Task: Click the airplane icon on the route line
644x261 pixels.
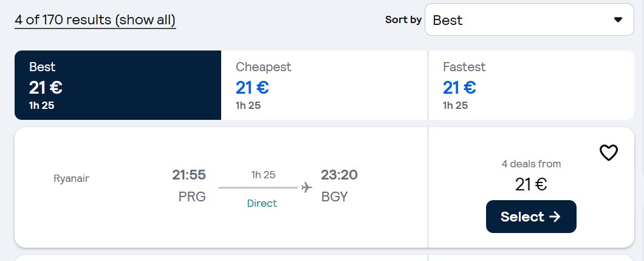Action: 307,187
